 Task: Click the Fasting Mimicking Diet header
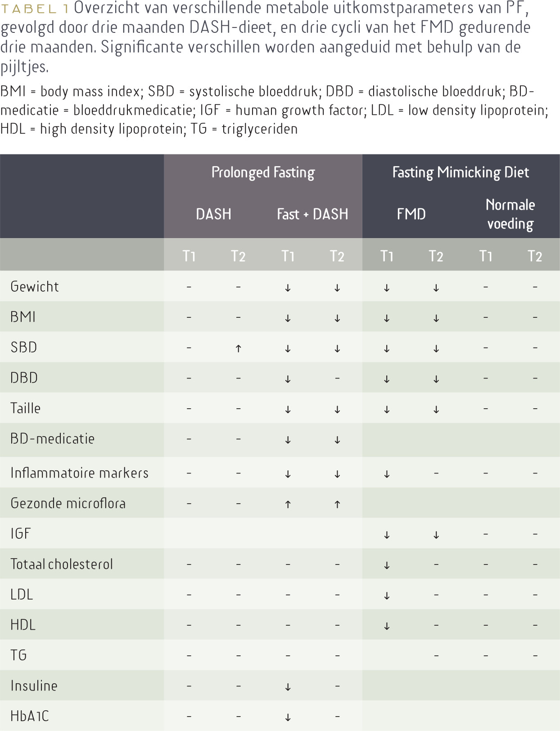(x=461, y=173)
